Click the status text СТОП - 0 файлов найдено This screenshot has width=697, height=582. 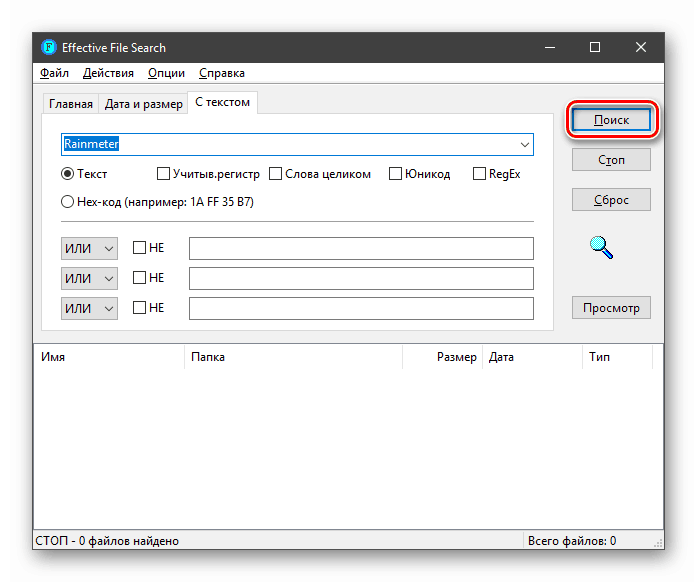[107, 541]
